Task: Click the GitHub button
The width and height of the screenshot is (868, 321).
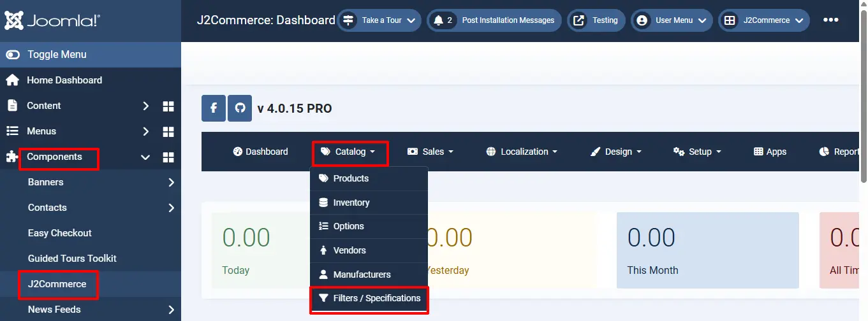Action: [240, 108]
